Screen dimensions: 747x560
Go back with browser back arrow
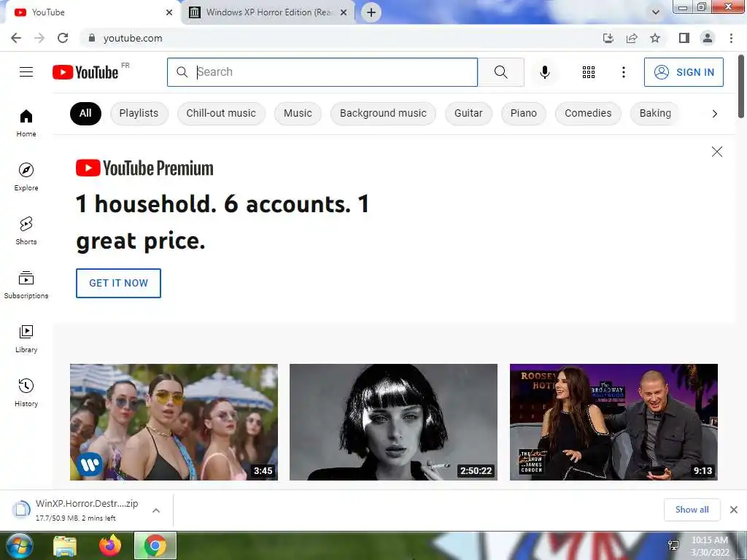[16, 38]
